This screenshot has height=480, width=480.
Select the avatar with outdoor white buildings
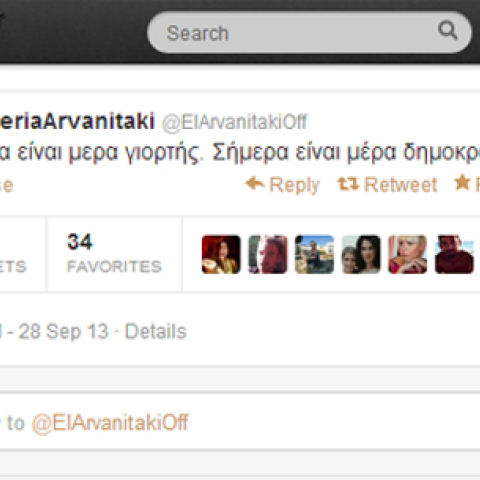point(314,254)
